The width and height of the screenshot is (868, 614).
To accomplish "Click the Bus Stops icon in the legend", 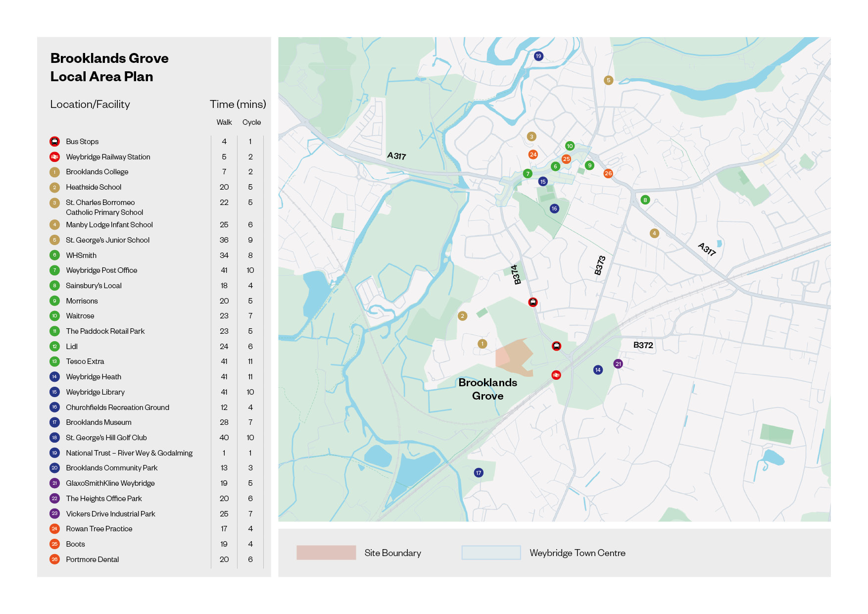I will click(54, 142).
